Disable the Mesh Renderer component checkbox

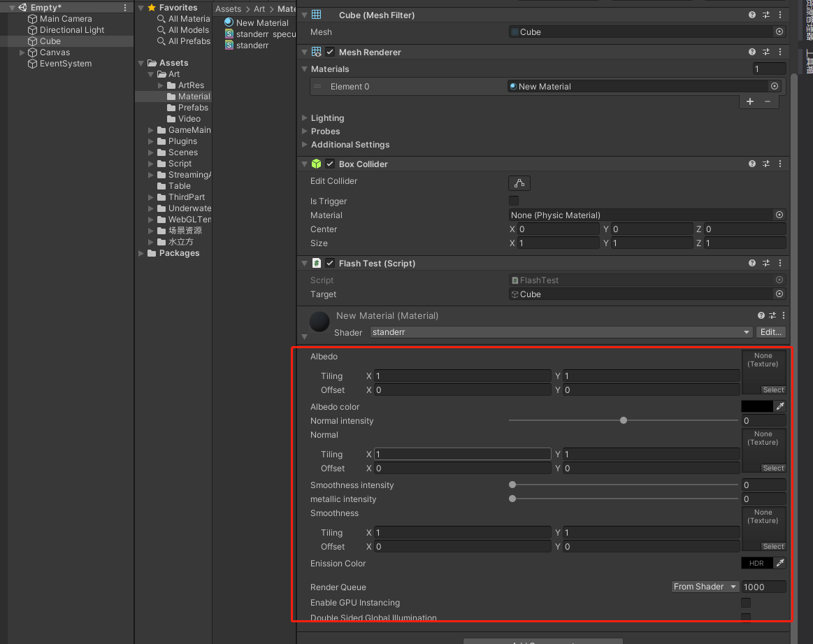point(330,52)
